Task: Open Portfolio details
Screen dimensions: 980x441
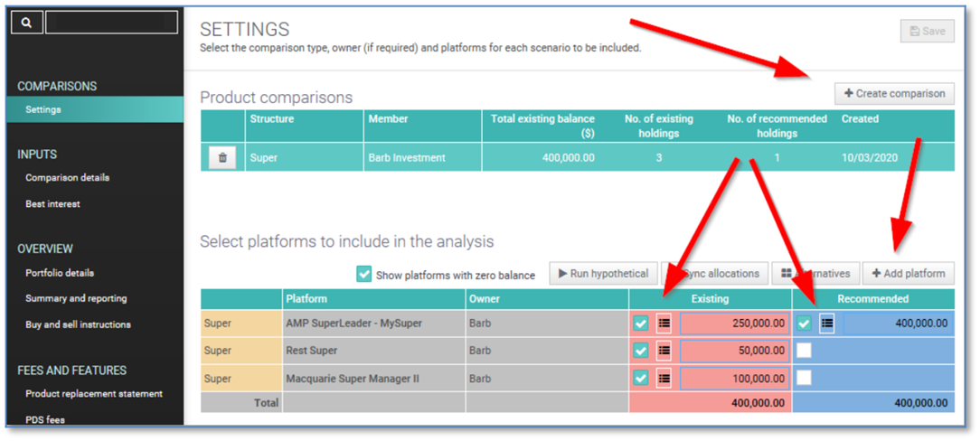Action: tap(60, 273)
